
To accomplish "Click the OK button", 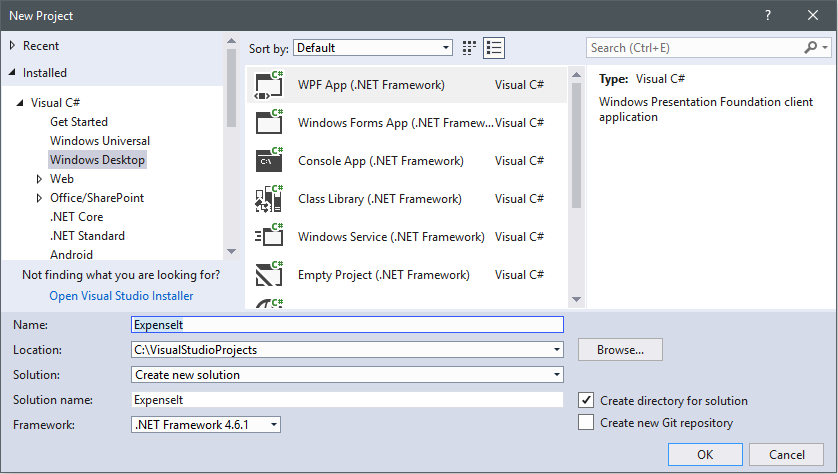I will (705, 454).
